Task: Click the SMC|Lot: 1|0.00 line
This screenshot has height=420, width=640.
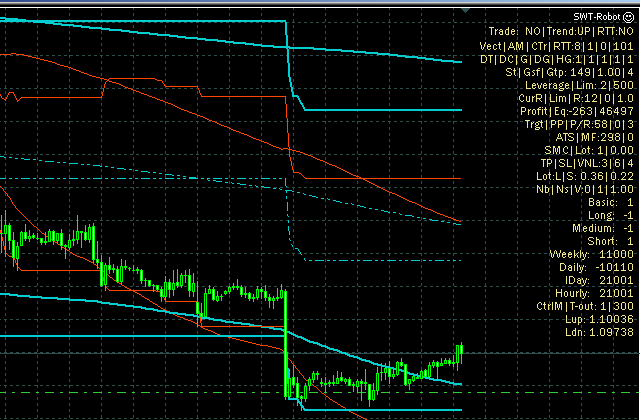Action: click(589, 150)
